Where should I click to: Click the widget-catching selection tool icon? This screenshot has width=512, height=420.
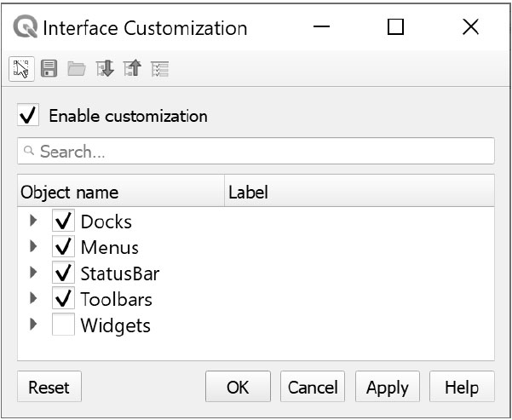21,69
